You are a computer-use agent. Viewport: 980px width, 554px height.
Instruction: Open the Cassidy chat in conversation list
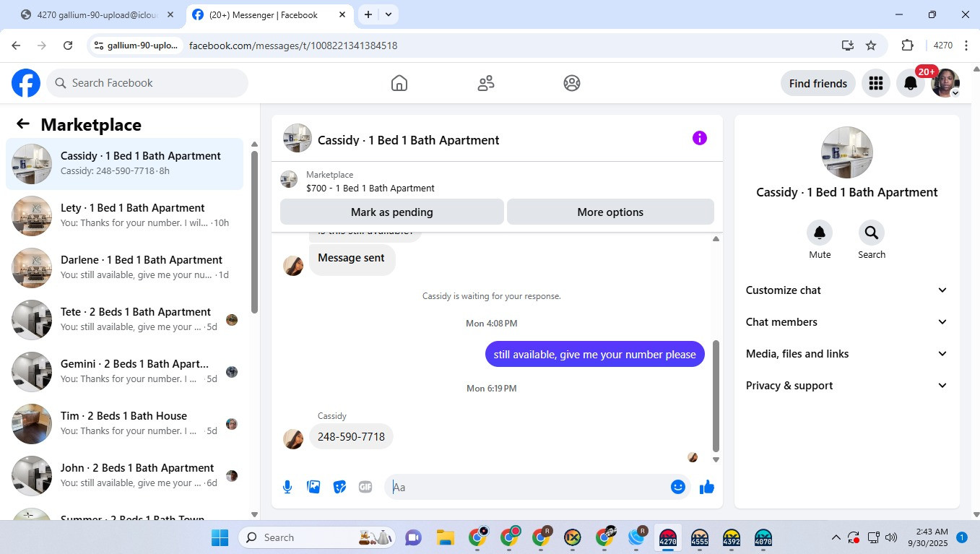[x=125, y=164]
